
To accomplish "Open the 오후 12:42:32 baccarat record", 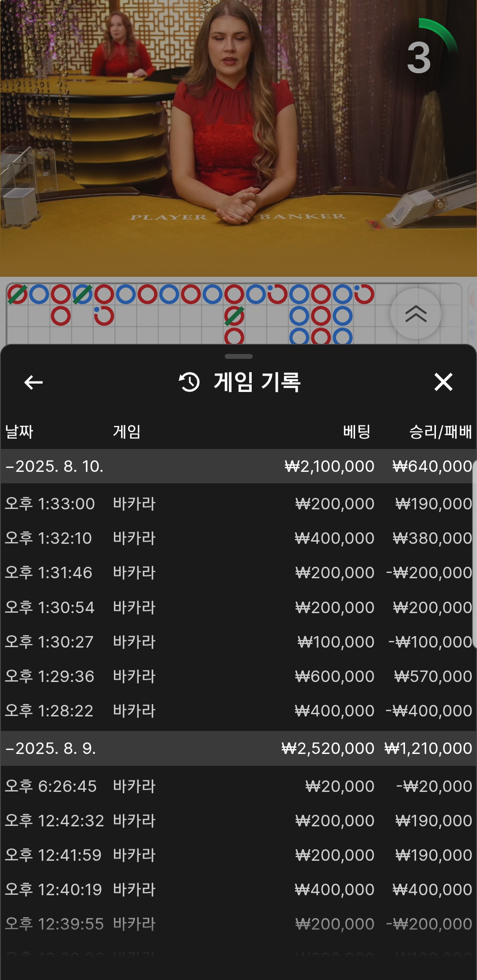I will tap(238, 821).
